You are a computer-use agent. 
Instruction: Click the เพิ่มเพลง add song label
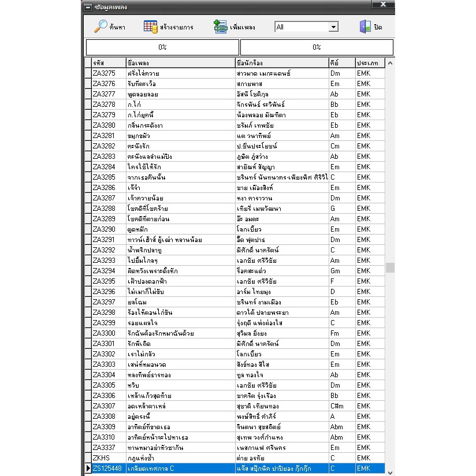pyautogui.click(x=241, y=27)
